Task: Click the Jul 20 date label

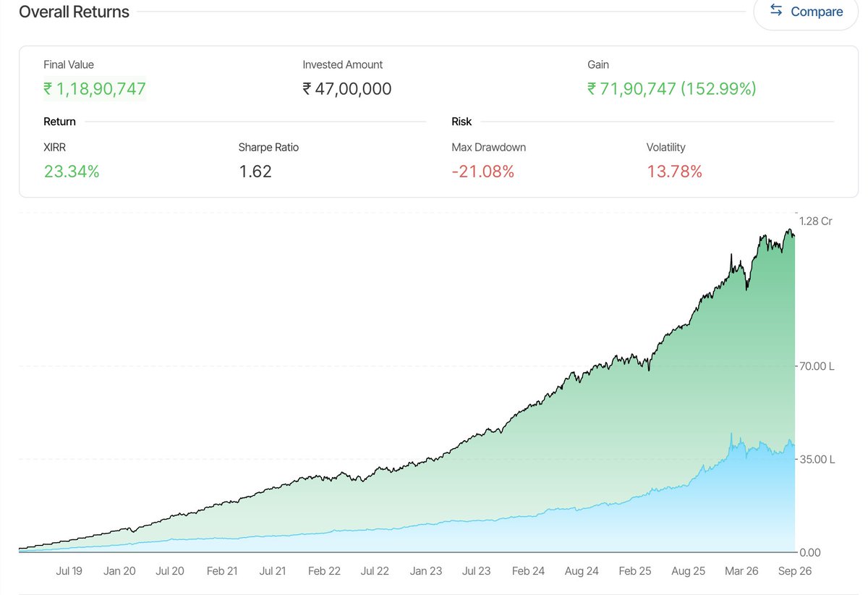Action: [169, 571]
